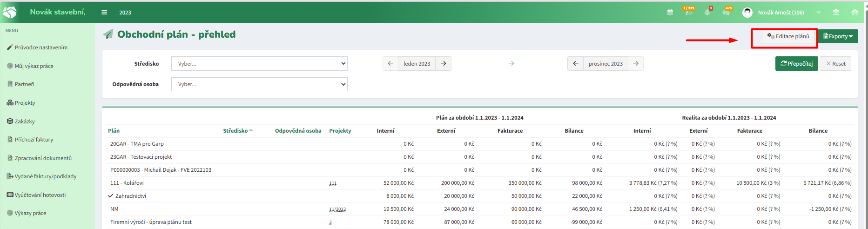Click the handshake logo in the top-left corner
This screenshot has height=229, width=868.
[10, 12]
